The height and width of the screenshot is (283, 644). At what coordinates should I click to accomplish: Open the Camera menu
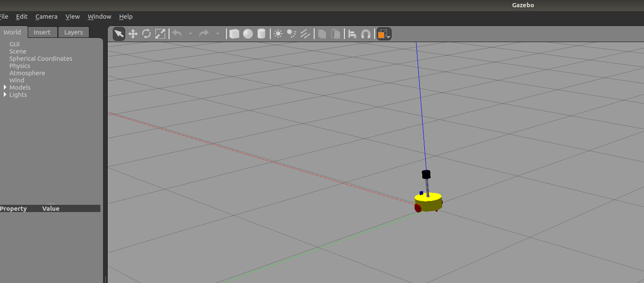coord(46,17)
